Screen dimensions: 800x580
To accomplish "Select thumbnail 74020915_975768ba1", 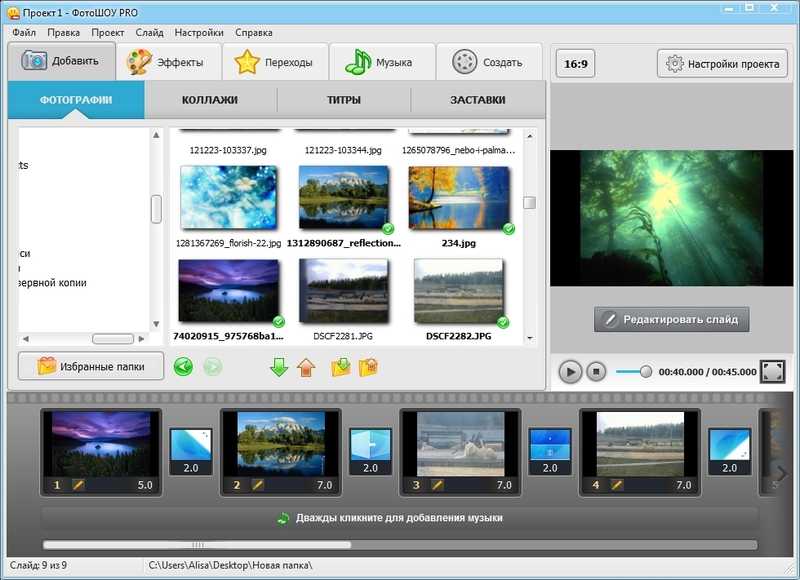I will coord(229,291).
